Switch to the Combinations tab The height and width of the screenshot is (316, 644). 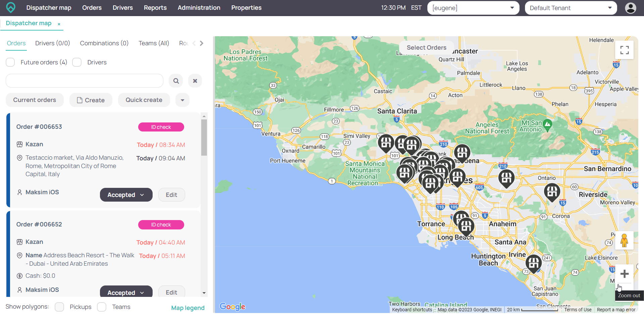104,43
